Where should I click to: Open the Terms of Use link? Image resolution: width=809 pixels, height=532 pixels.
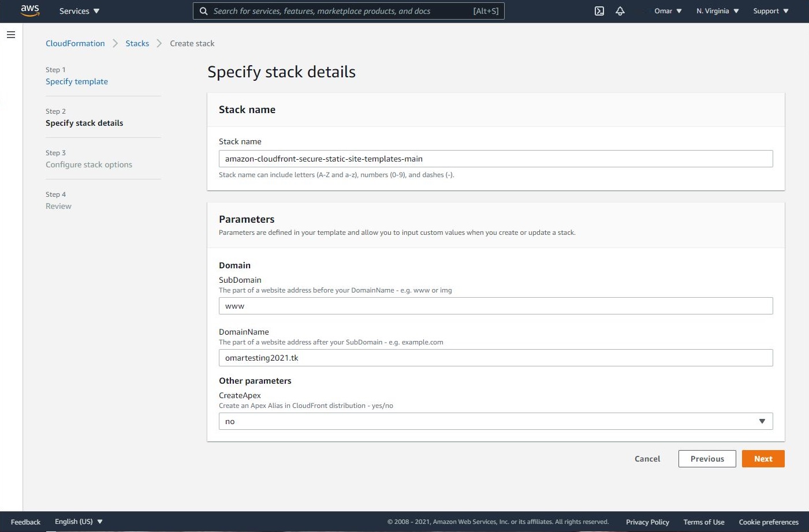click(x=704, y=522)
